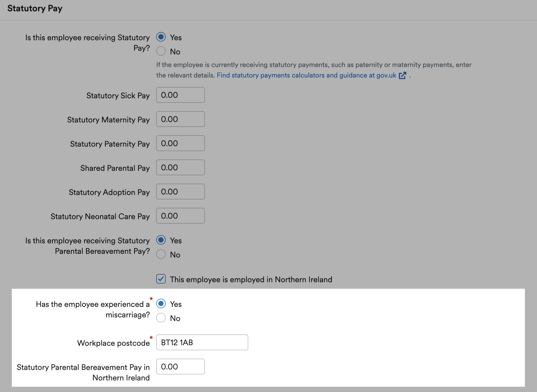537x392 pixels.
Task: Click the 'Statutory Neonatal Care Pay' label
Action: (x=100, y=216)
